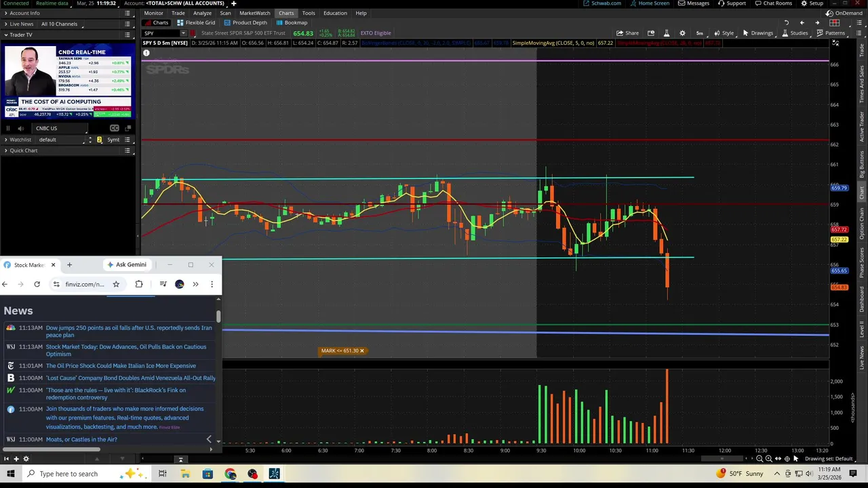Switch to the Tools tab
This screenshot has height=488, width=868.
click(309, 13)
